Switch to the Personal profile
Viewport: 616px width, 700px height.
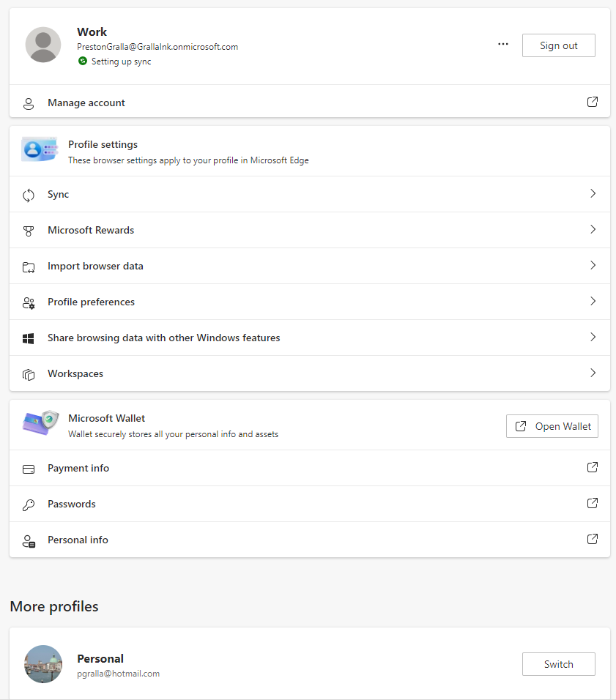click(x=558, y=664)
